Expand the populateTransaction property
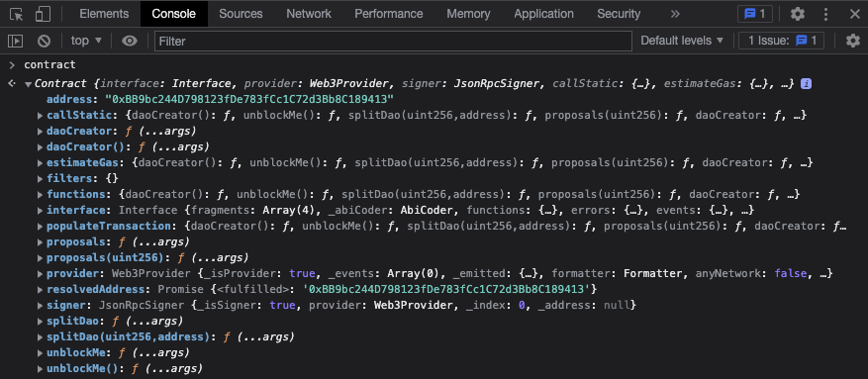This screenshot has width=868, height=379. point(40,227)
